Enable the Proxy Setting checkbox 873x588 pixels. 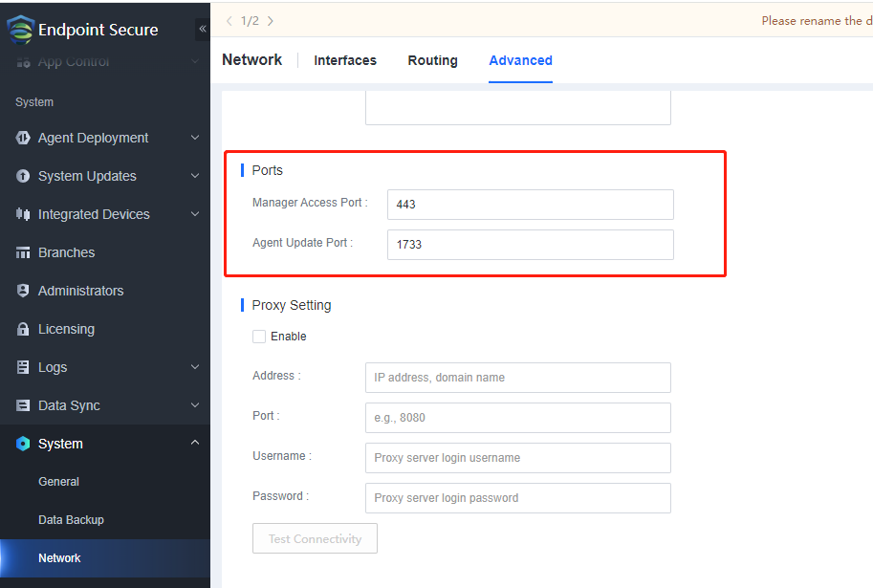(259, 337)
